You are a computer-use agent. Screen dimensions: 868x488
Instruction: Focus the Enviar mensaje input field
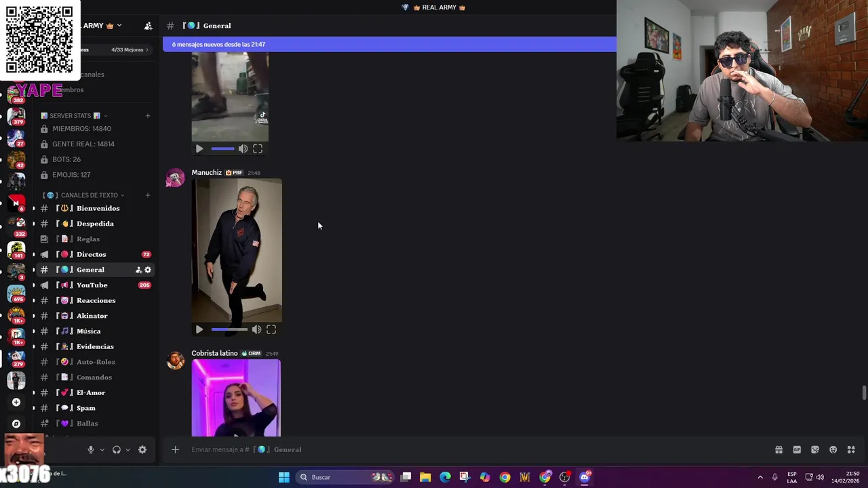475,449
